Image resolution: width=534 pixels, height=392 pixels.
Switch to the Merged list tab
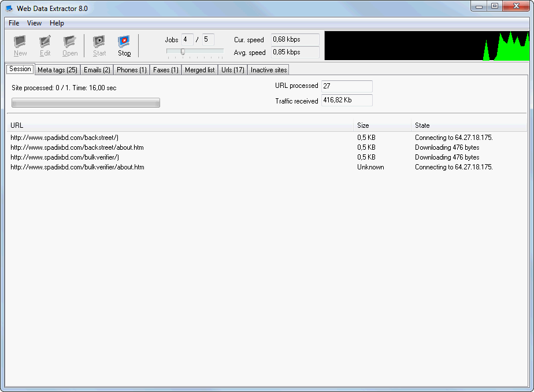(x=199, y=69)
